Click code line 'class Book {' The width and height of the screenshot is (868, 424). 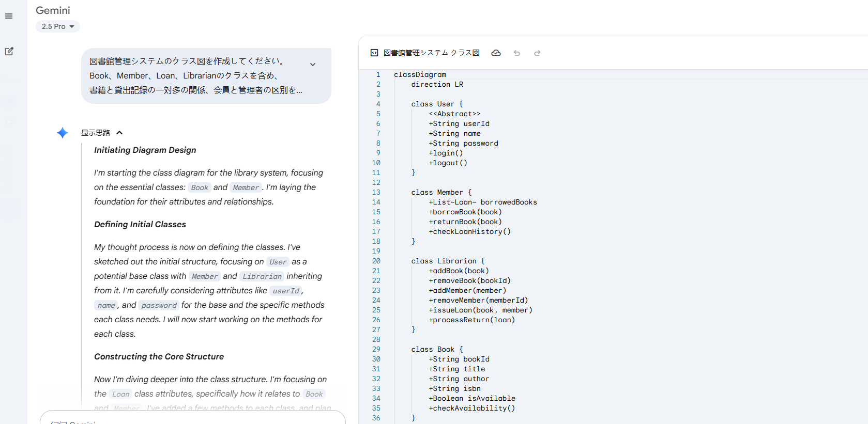(x=437, y=349)
